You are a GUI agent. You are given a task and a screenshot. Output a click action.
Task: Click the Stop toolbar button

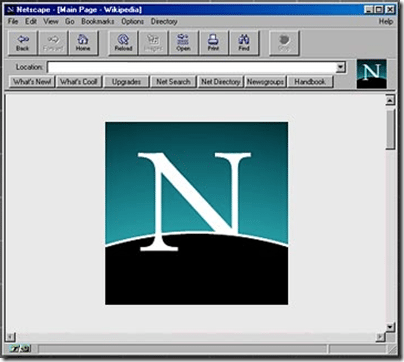pyautogui.click(x=284, y=43)
